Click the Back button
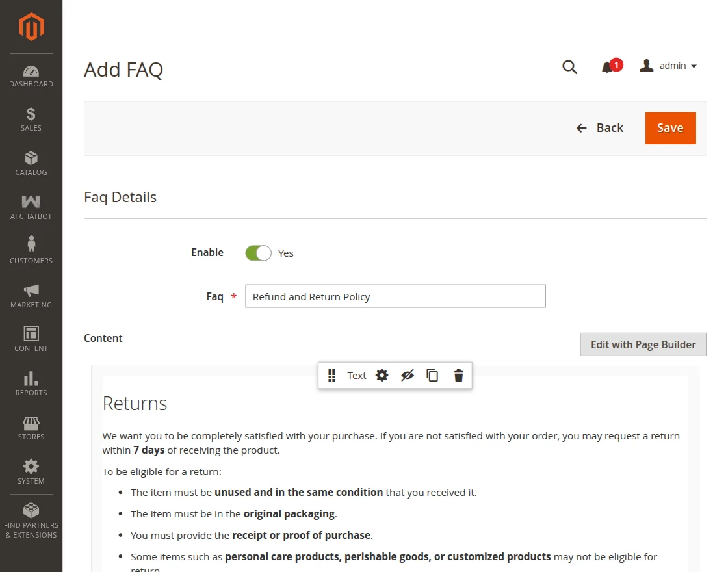Viewport: 728px width, 572px height. click(x=600, y=128)
